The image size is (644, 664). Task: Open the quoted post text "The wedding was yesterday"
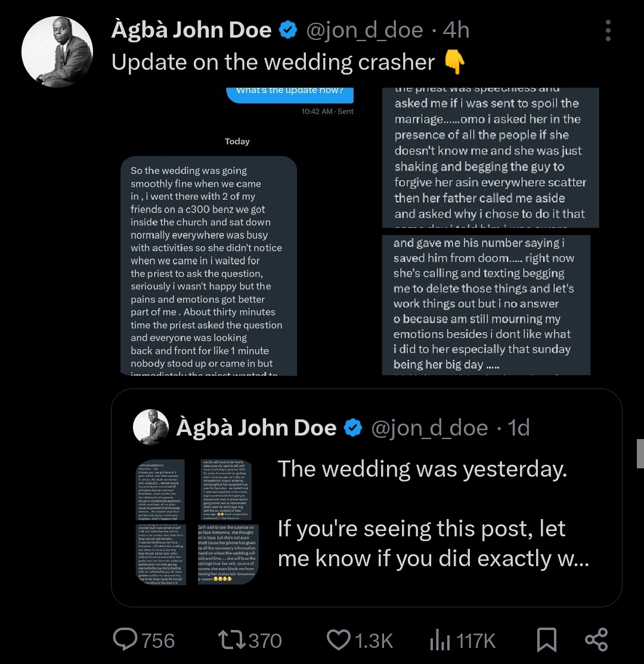tap(422, 470)
